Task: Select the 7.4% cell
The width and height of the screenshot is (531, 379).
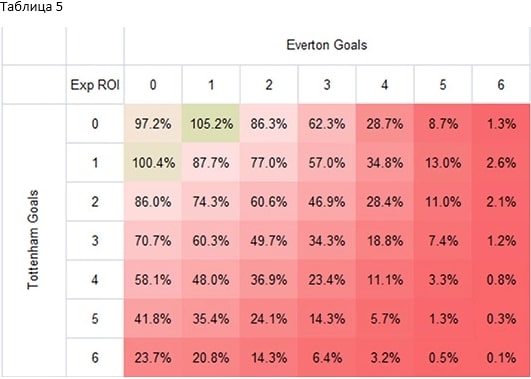Action: tap(443, 241)
